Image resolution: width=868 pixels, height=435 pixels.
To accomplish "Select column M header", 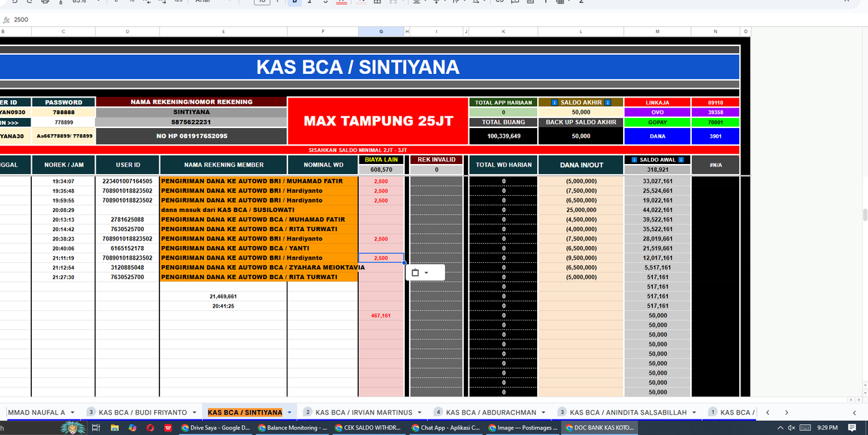I will [x=657, y=31].
